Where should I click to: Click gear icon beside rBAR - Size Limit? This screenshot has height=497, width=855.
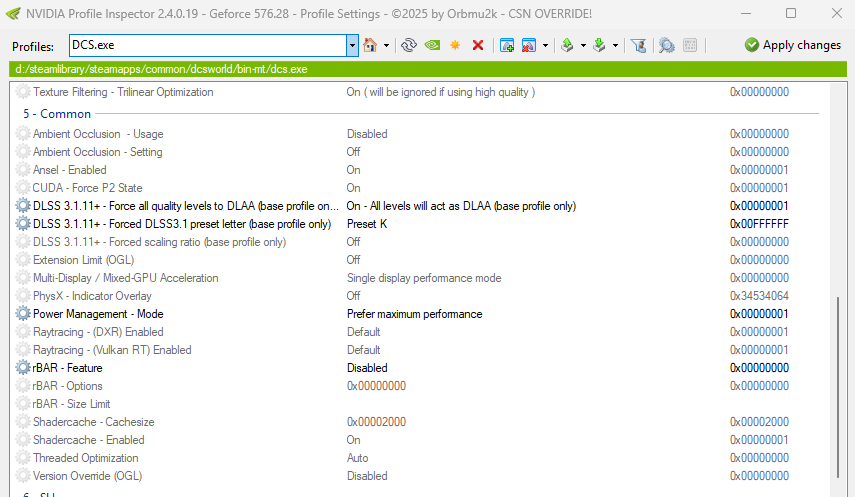23,404
